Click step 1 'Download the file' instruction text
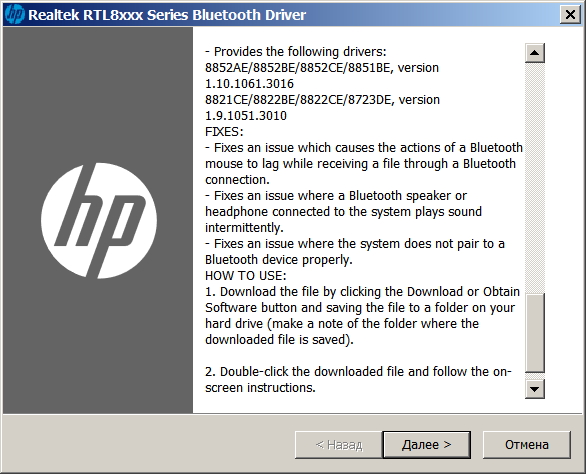The image size is (586, 474). click(x=363, y=316)
